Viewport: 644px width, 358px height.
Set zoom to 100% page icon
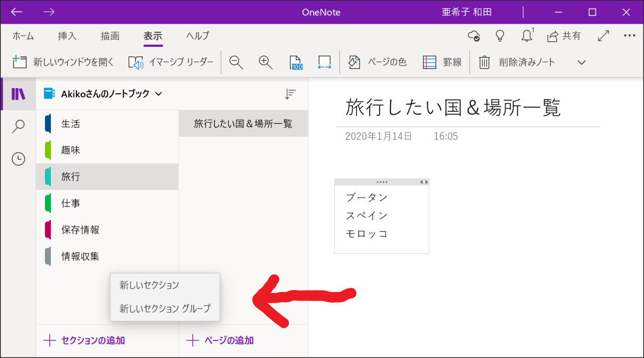[x=296, y=62]
